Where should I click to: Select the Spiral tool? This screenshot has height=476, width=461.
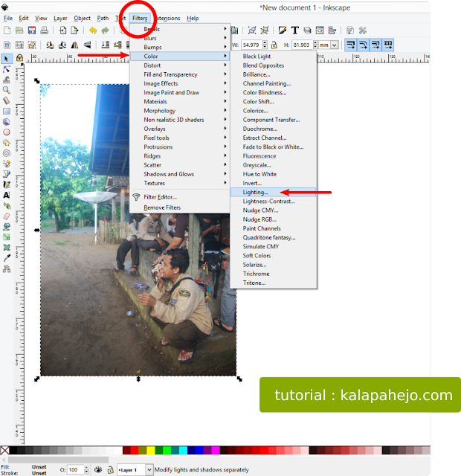tap(7, 153)
